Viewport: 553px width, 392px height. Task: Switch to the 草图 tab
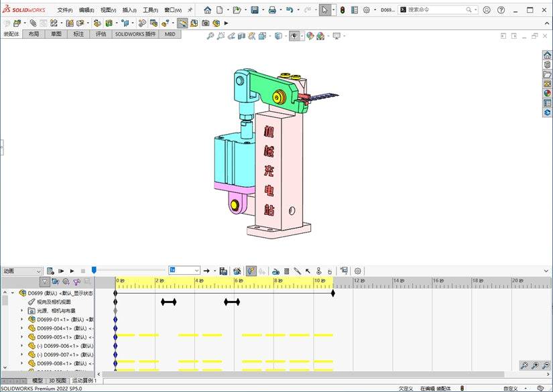click(x=56, y=34)
